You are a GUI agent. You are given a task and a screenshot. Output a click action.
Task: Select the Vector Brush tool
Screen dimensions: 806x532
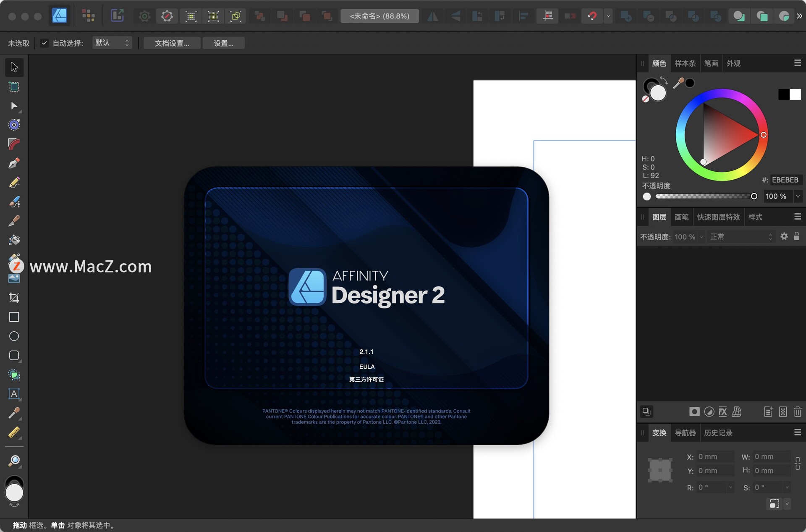(x=14, y=202)
